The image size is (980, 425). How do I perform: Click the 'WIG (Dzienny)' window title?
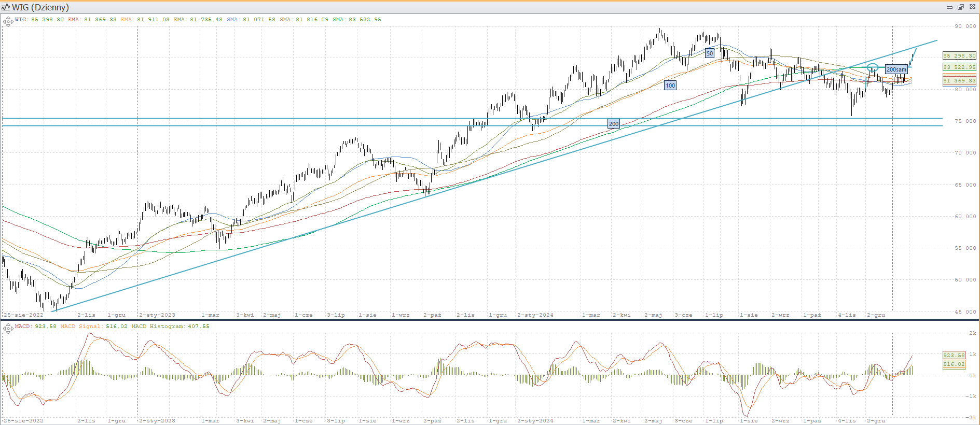click(x=40, y=7)
